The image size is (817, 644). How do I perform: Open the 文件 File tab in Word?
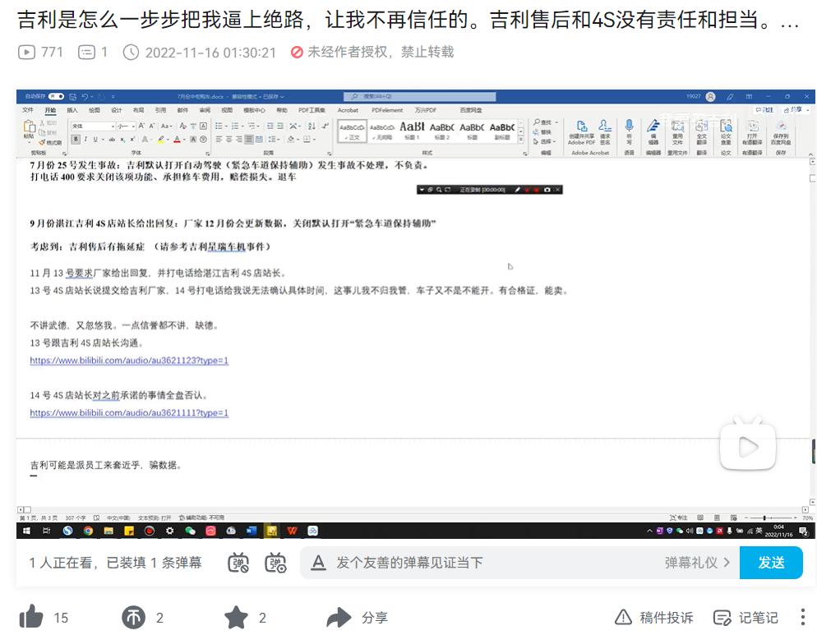(x=28, y=110)
